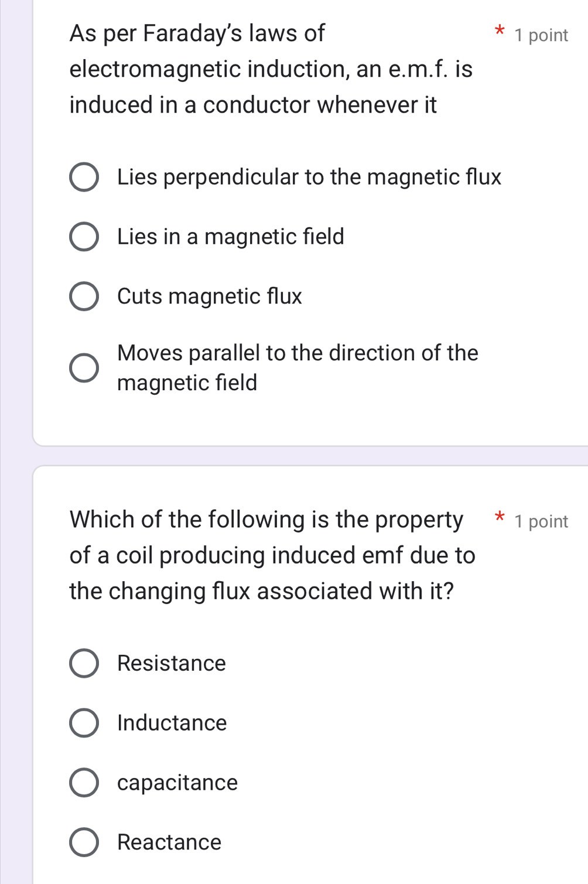This screenshot has height=884, width=588.
Task: Select the 'Reactance' radio button
Action: click(84, 842)
